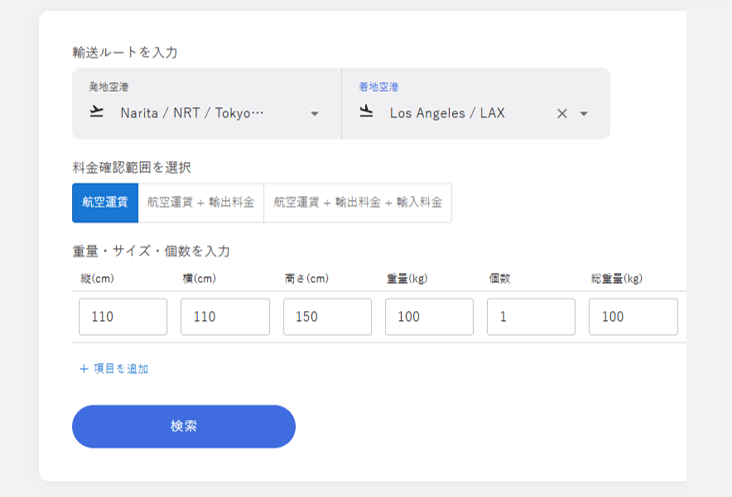Click into the 横(cm) input field
Viewport: 732px width, 497px height.
225,317
